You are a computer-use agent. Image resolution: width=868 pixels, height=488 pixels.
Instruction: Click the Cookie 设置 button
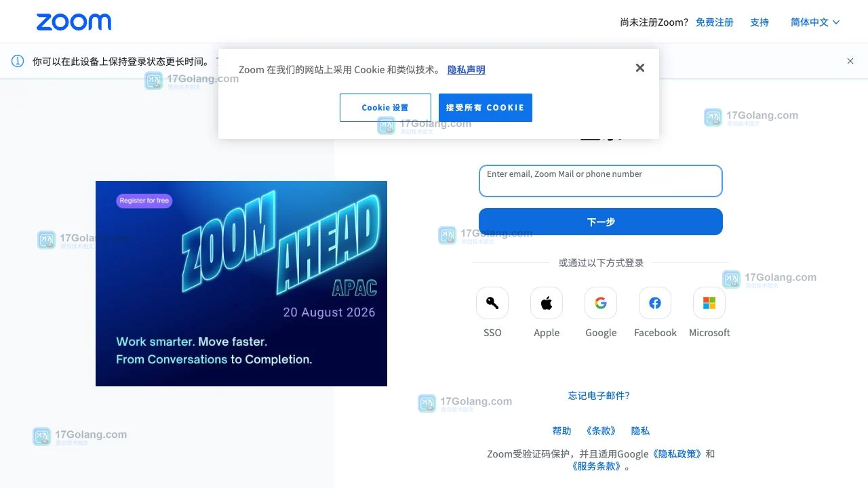385,108
